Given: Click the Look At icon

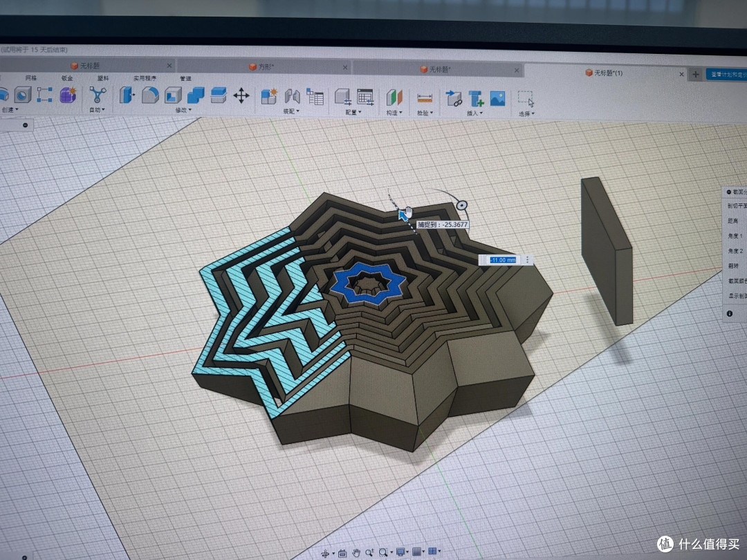Looking at the screenshot, I should coord(342,553).
